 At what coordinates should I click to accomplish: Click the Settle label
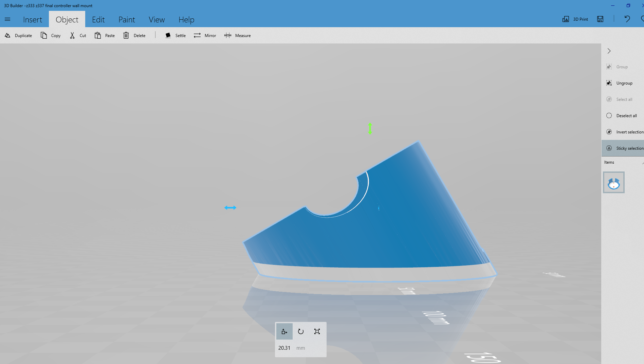(x=181, y=35)
